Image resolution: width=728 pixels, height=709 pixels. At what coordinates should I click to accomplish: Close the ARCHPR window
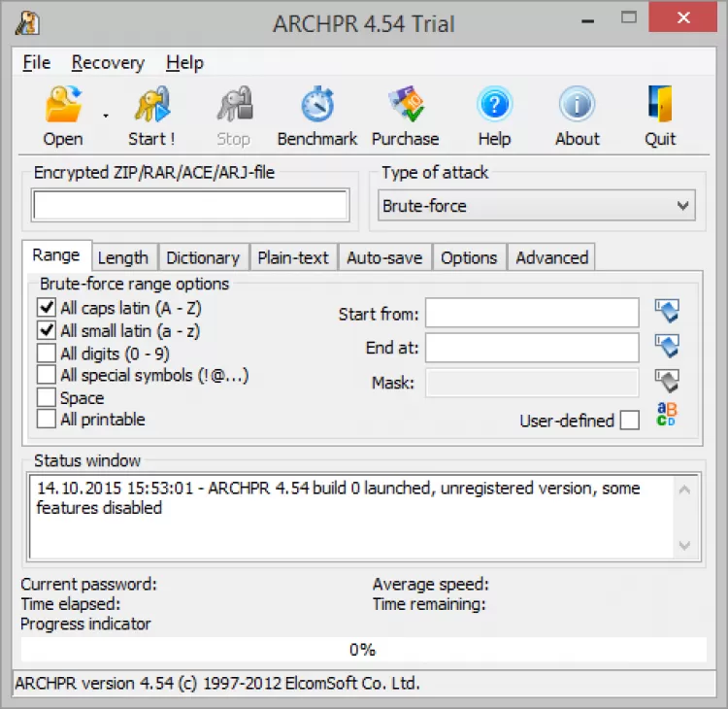tap(683, 17)
